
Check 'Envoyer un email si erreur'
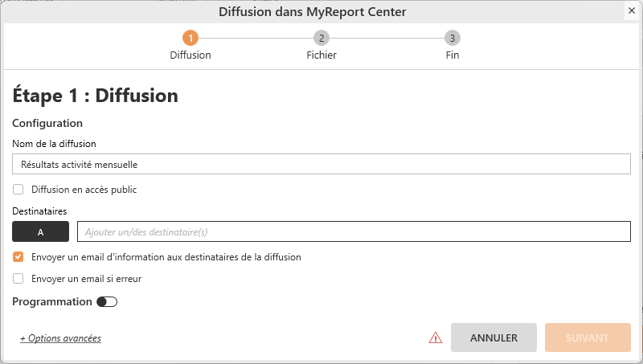point(18,279)
